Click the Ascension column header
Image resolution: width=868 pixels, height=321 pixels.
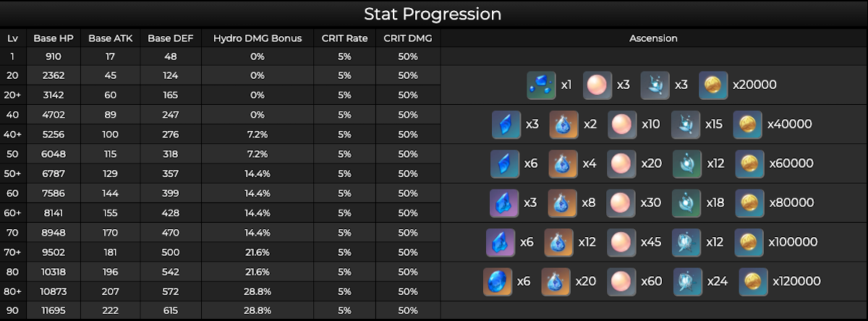pyautogui.click(x=653, y=38)
